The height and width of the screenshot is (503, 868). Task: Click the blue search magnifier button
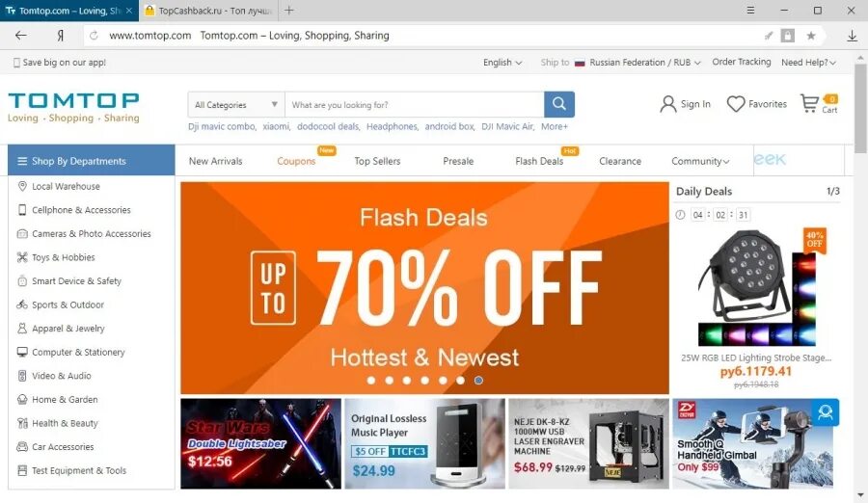(559, 104)
